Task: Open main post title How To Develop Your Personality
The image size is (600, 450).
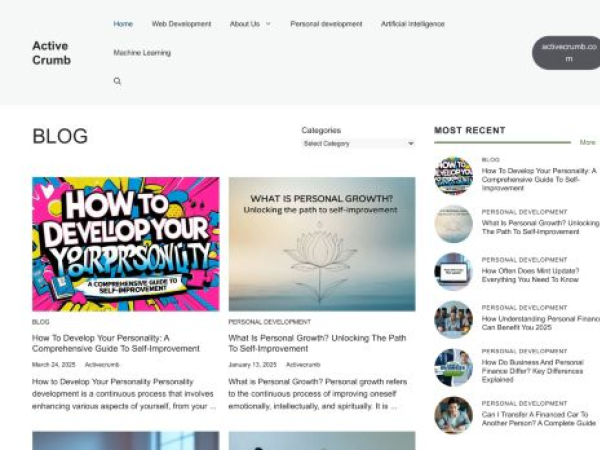Action: tap(116, 343)
